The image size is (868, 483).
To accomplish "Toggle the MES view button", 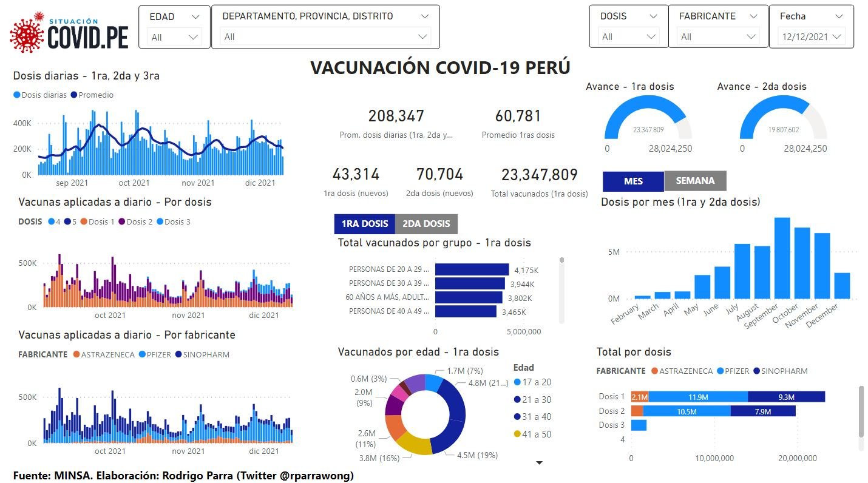I will pos(633,181).
